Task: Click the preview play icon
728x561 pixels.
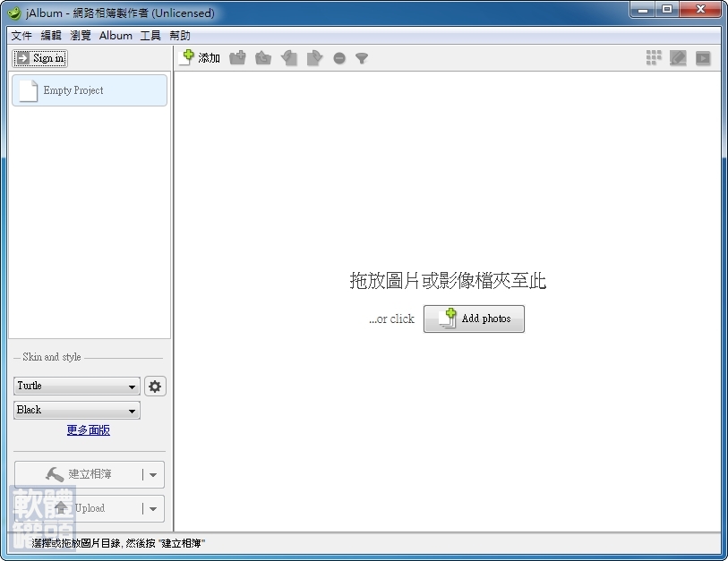Action: click(x=703, y=58)
